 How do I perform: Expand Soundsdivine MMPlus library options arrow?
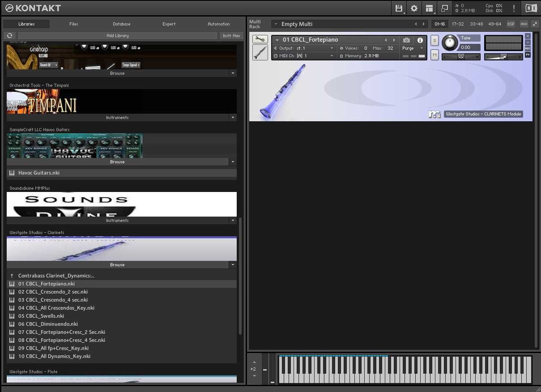[232, 221]
